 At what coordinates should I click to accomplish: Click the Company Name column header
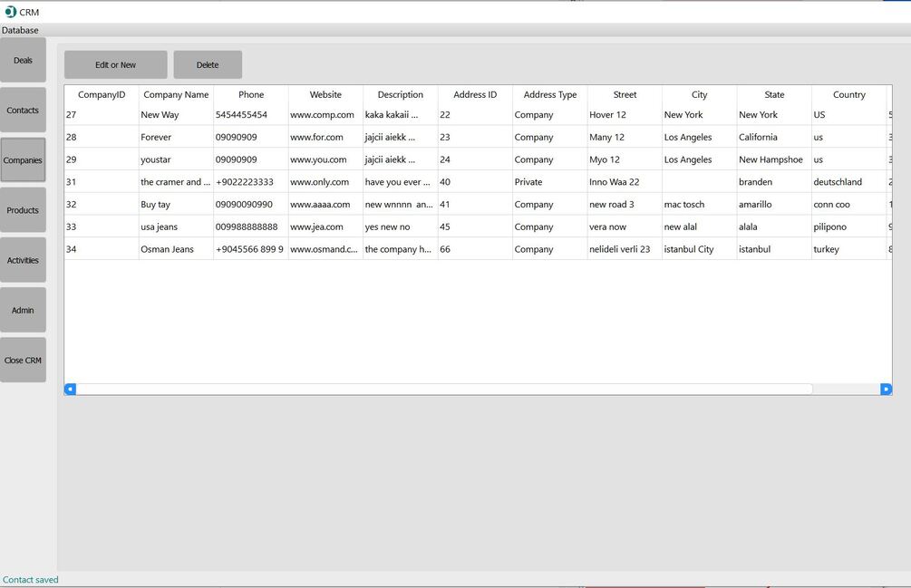(x=175, y=94)
